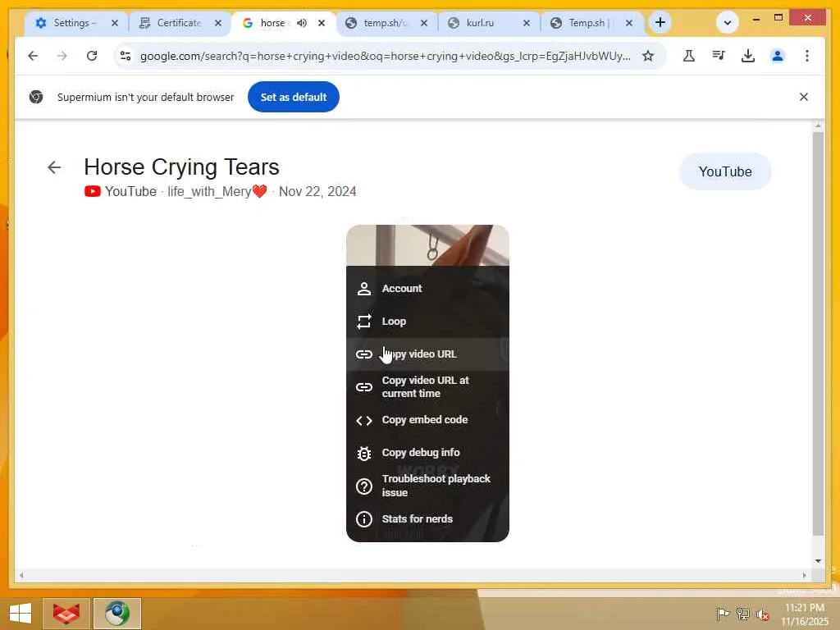Click the address bar URL field
The height and width of the screenshot is (630, 840).
pyautogui.click(x=386, y=56)
